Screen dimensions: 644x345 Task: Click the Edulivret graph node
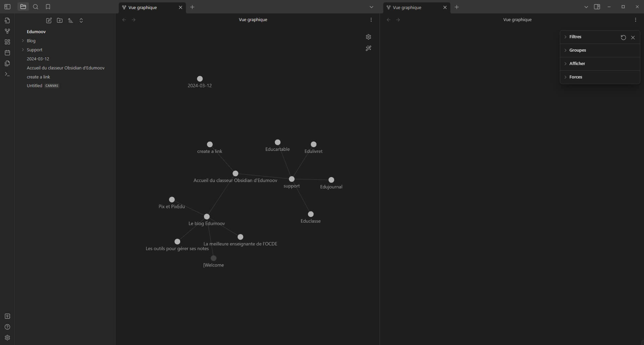[x=313, y=144]
